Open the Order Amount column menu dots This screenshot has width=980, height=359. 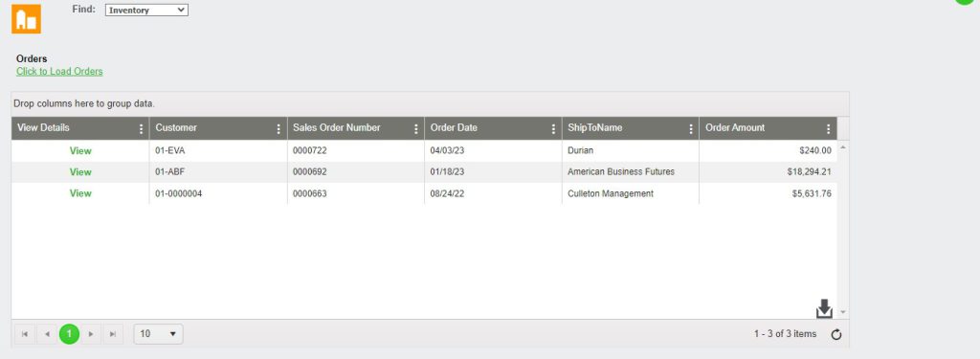point(829,129)
